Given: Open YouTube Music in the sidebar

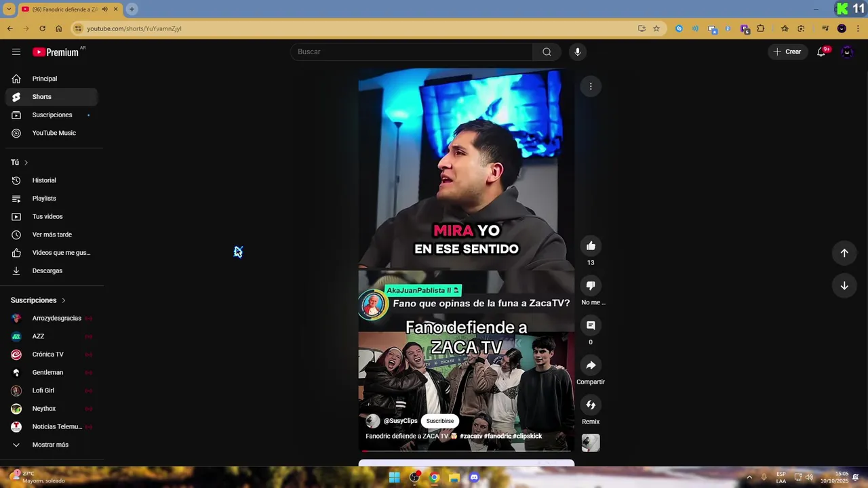Looking at the screenshot, I should point(52,133).
